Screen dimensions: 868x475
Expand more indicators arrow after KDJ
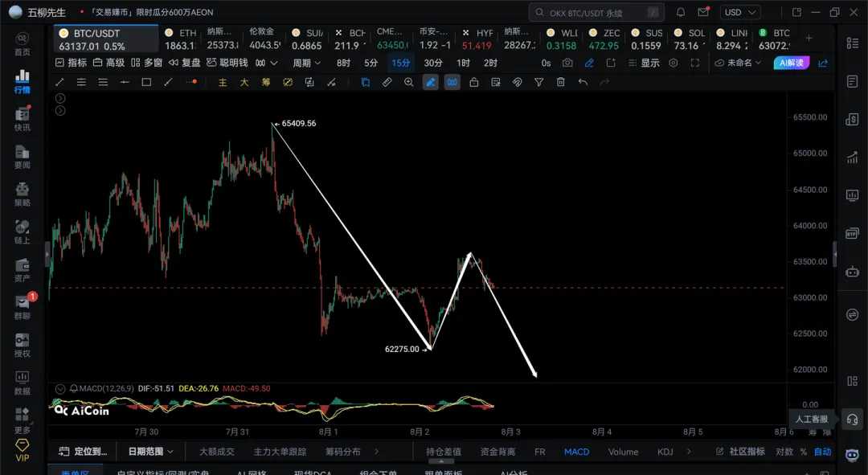[688, 452]
